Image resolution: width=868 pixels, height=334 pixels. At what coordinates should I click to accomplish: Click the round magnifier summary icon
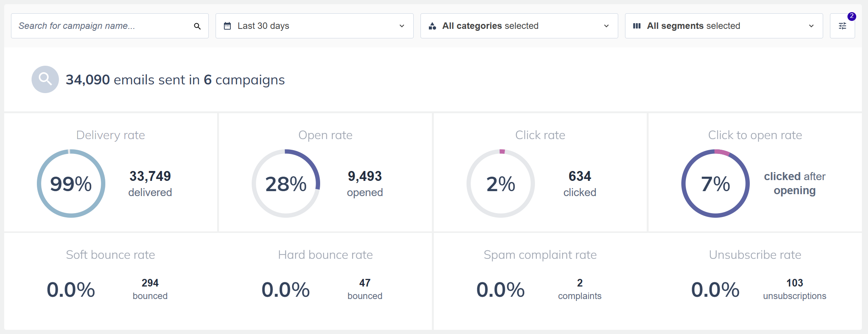[45, 79]
